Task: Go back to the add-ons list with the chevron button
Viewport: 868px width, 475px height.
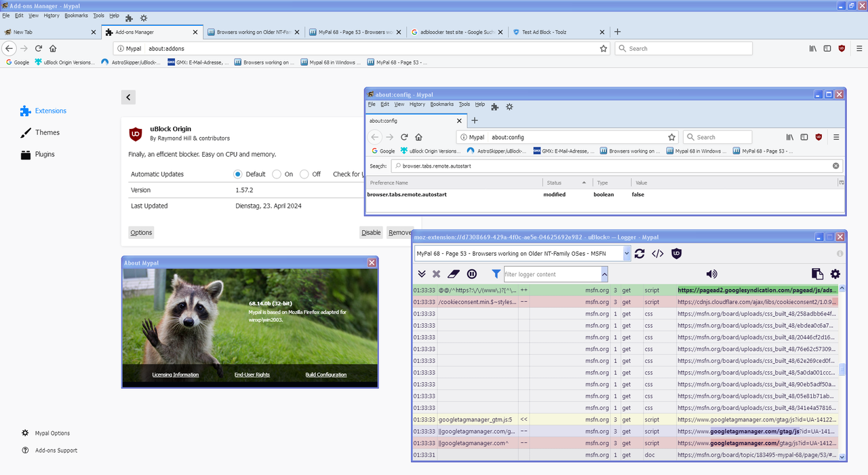Action: point(129,97)
